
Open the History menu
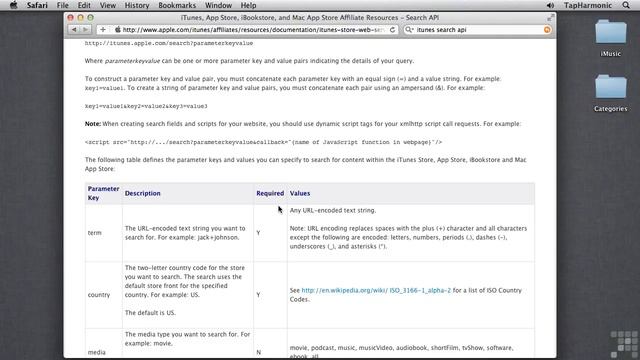click(x=137, y=5)
